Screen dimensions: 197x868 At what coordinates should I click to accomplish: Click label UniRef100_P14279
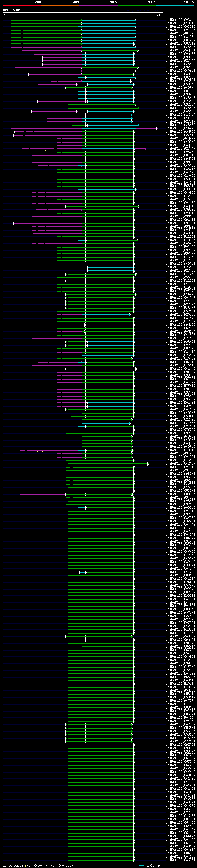point(180,294)
